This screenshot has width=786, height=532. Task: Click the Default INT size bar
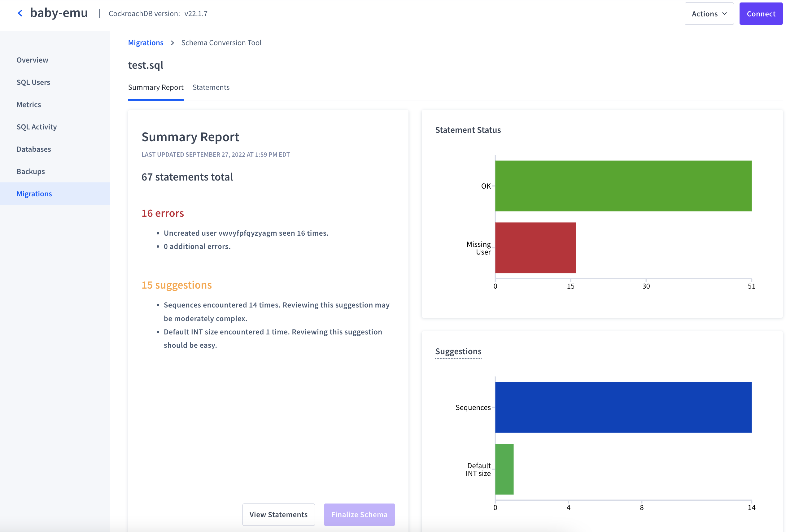click(504, 469)
